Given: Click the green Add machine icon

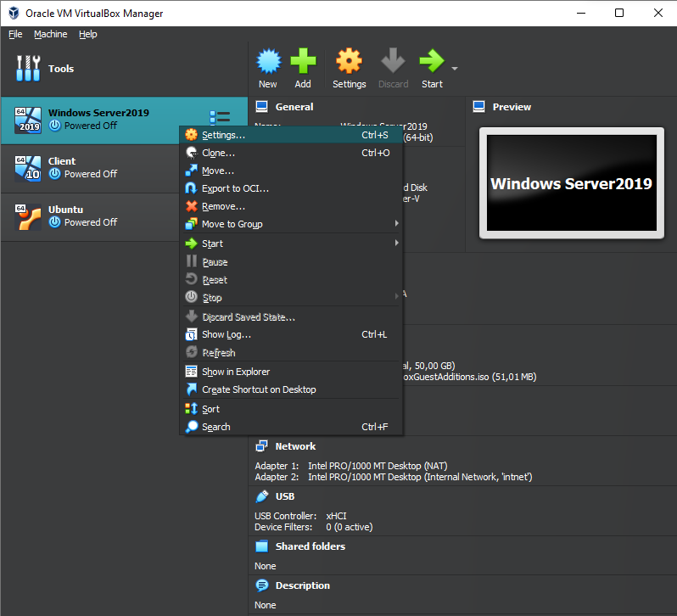Looking at the screenshot, I should 303,64.
